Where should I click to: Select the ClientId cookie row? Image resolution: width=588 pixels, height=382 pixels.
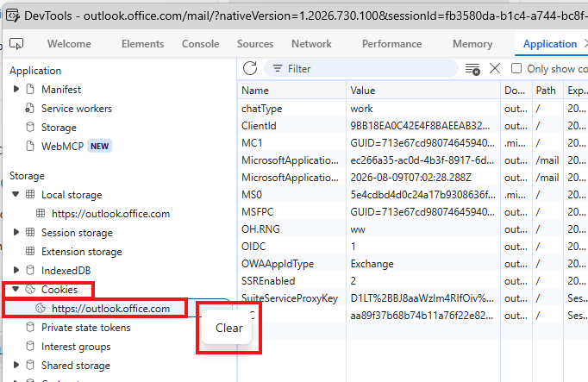412,126
